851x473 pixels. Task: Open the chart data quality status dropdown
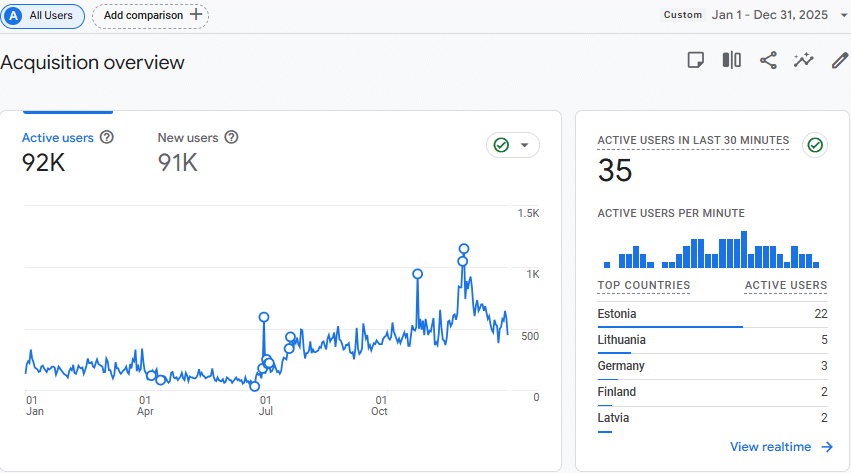tap(513, 145)
